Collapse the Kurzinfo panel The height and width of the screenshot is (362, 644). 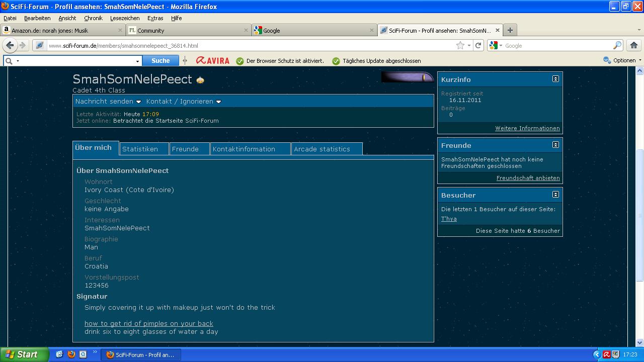tap(555, 79)
